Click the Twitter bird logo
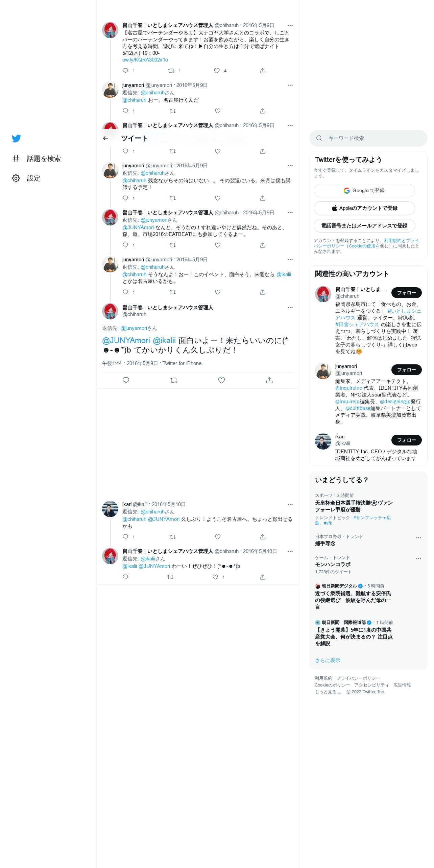Image resolution: width=434 pixels, height=868 pixels. [16, 139]
